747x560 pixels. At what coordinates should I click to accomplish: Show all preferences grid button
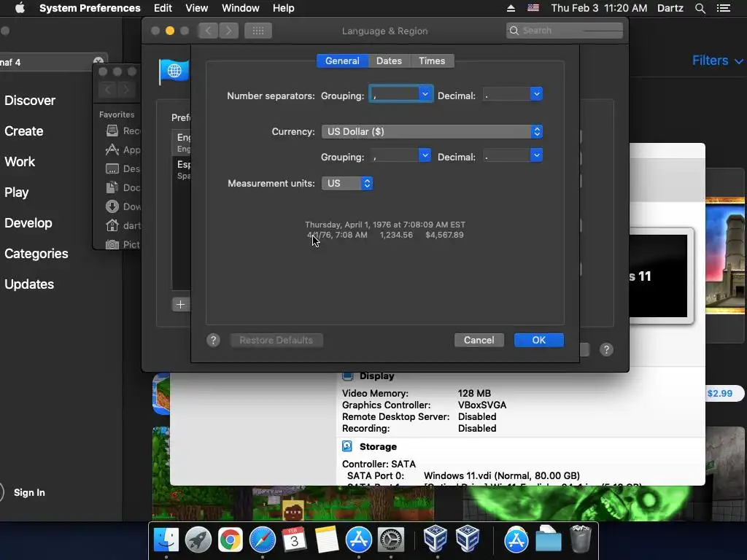(258, 31)
